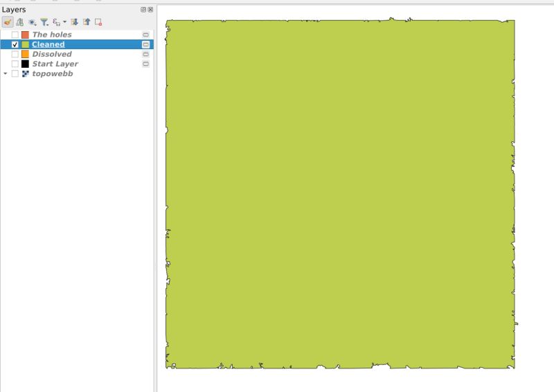
Task: Enable visibility of The holes layer
Action: 15,35
